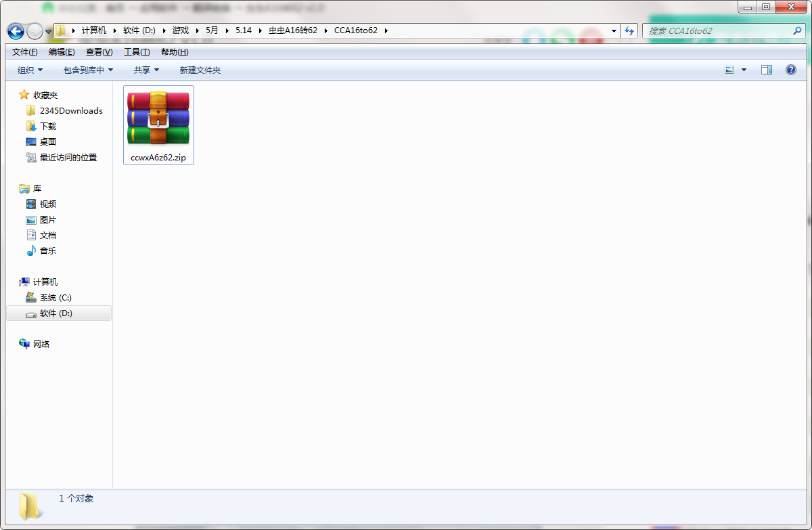Viewport: 812px width, 530px height.
Task: Click the Back navigation arrow button
Action: 16,31
